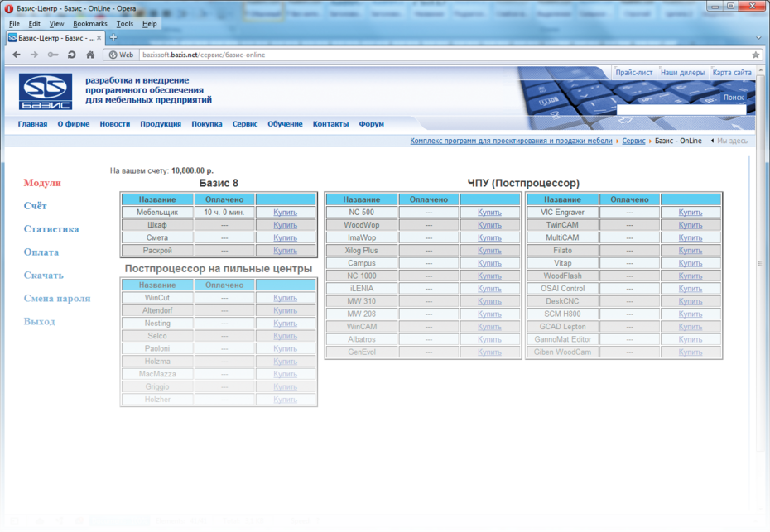770x532 pixels.
Task: Click Купить for TwinCAM
Action: [691, 225]
